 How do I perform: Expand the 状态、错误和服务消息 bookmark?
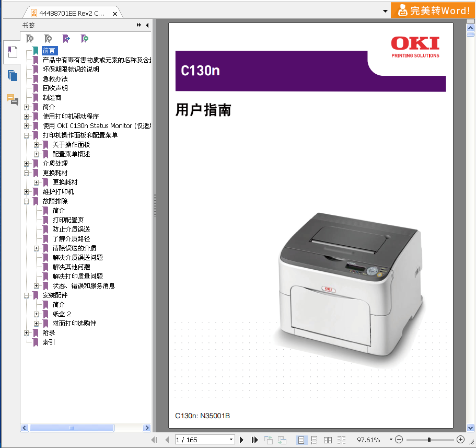pyautogui.click(x=36, y=286)
